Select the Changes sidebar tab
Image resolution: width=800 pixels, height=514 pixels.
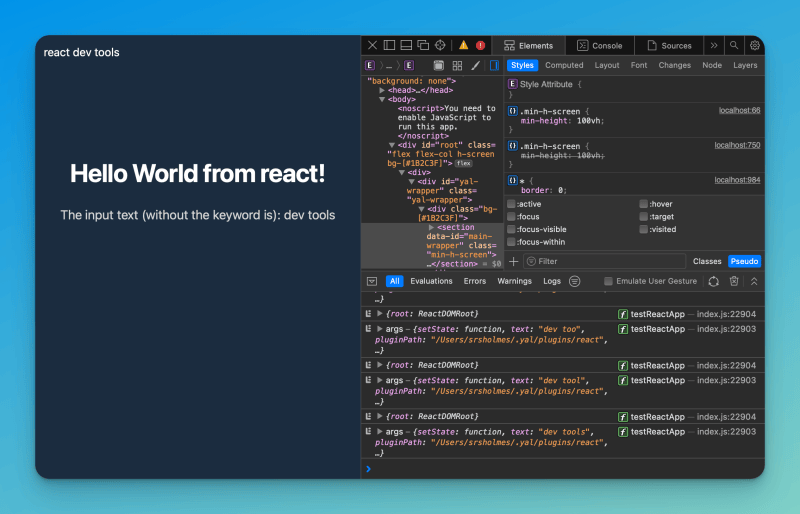[x=674, y=65]
